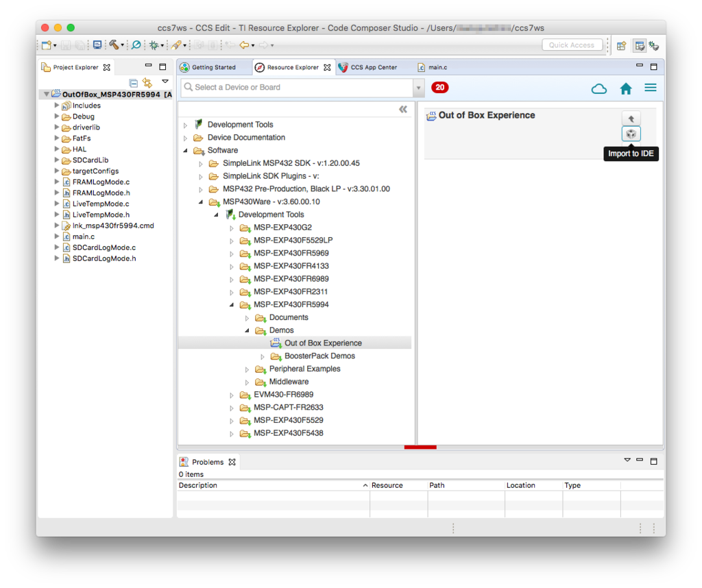This screenshot has height=588, width=702.
Task: Select SDCardLogMode.h file
Action: [x=104, y=258]
